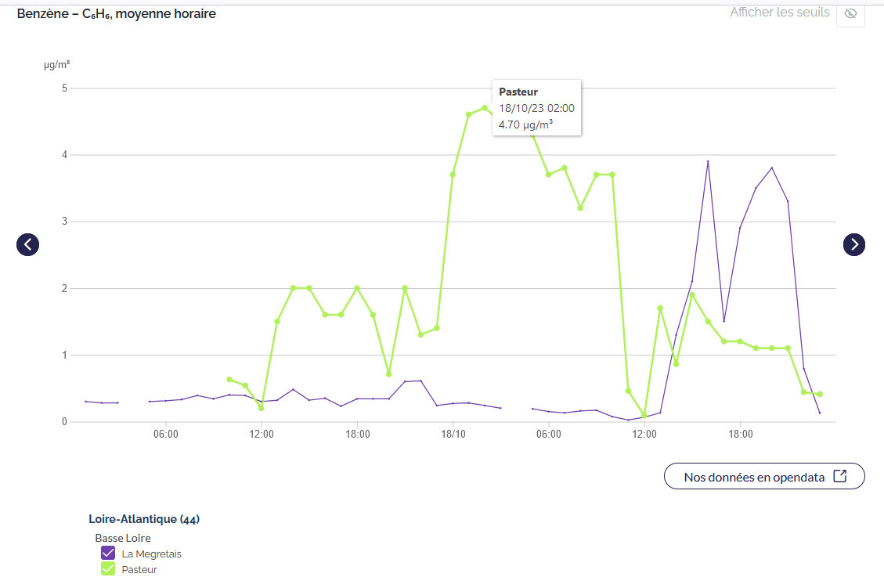The width and height of the screenshot is (884, 588).
Task: Go to next chart with right arrow
Action: (854, 244)
